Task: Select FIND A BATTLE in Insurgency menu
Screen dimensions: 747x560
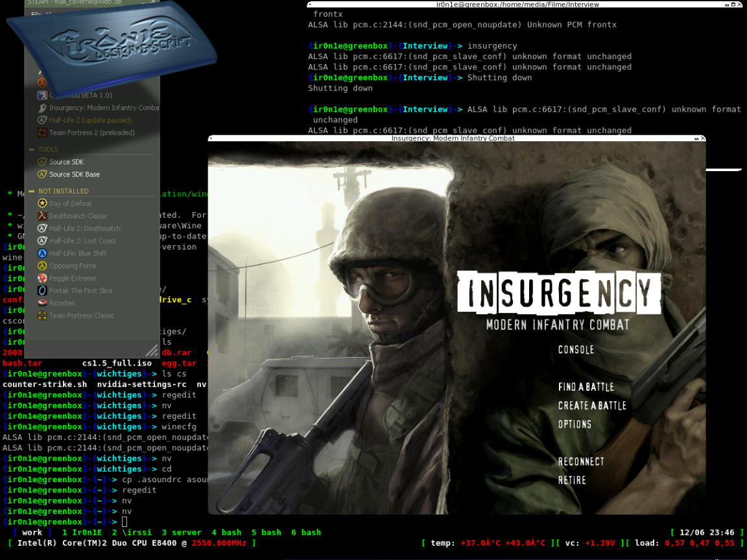Action: 586,387
